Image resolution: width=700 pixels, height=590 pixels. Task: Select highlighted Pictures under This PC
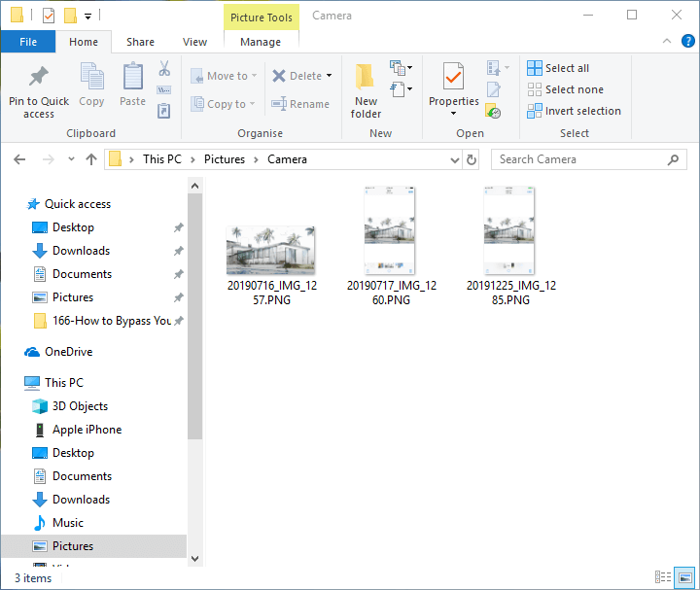tap(93, 546)
